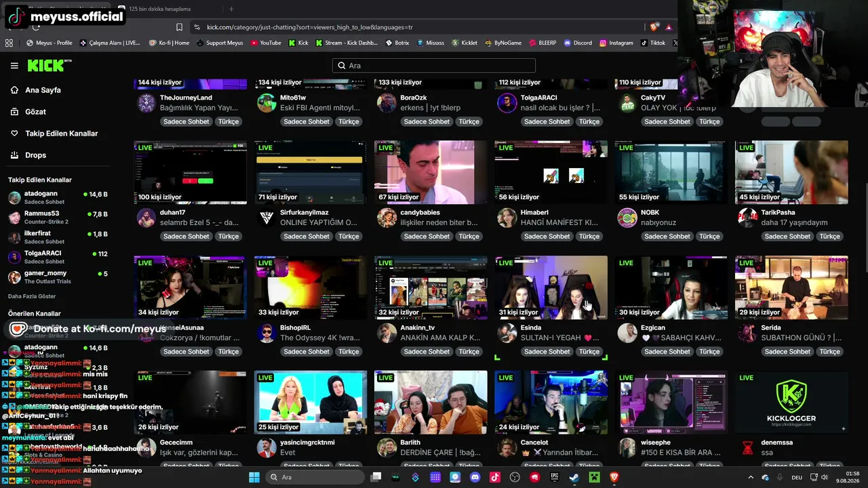
Task: Open duhan17 stream thumbnail
Action: 190,172
